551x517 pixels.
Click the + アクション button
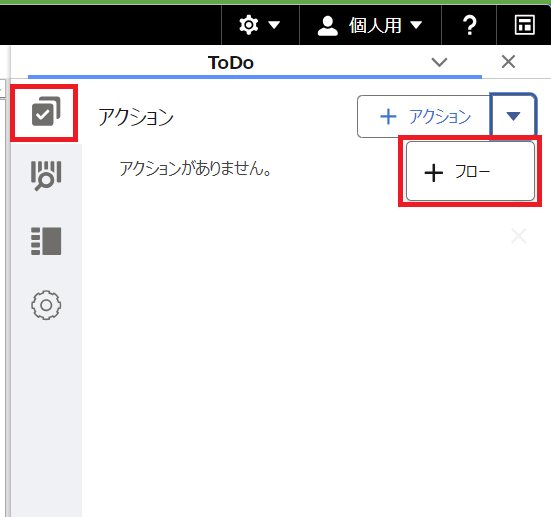[423, 116]
